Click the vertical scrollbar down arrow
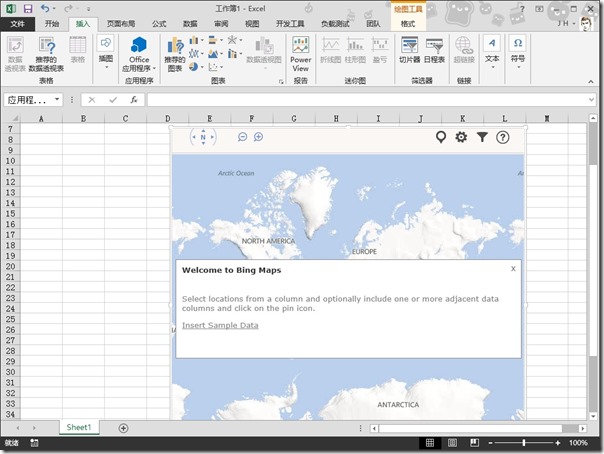 [x=593, y=416]
